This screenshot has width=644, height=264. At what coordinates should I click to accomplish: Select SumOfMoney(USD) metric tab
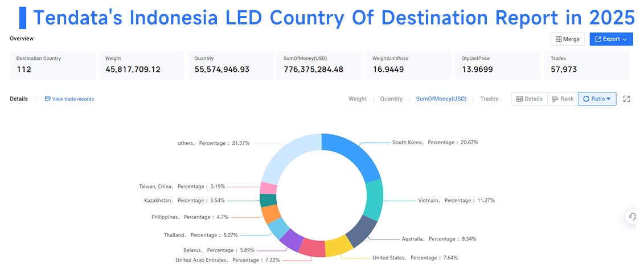[441, 99]
